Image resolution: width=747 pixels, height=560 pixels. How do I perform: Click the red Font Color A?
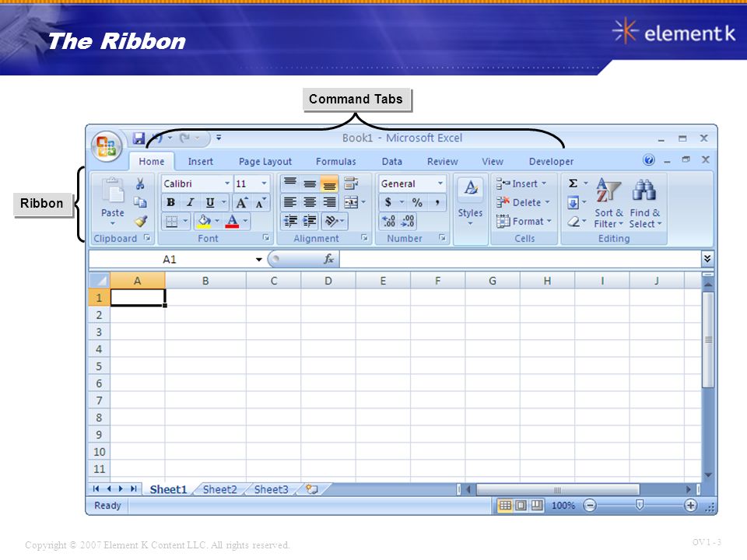[x=232, y=222]
